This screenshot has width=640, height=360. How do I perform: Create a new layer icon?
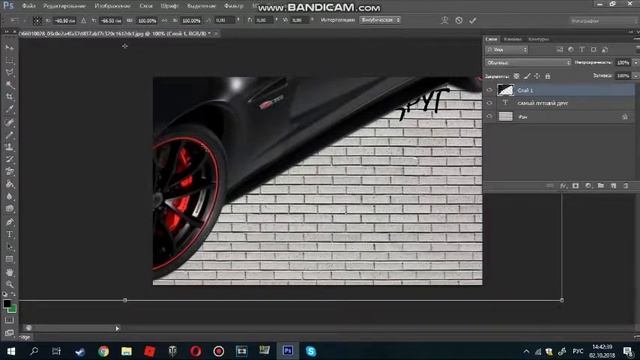click(613, 186)
